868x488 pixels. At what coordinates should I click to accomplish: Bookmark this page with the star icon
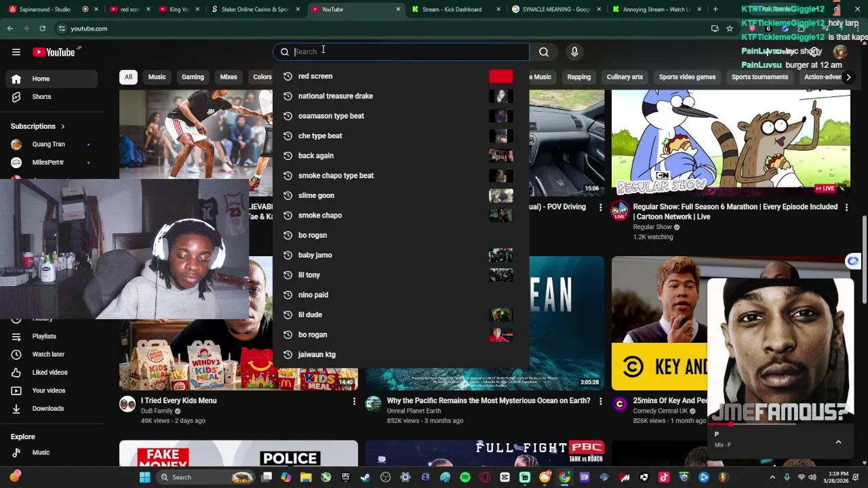730,28
